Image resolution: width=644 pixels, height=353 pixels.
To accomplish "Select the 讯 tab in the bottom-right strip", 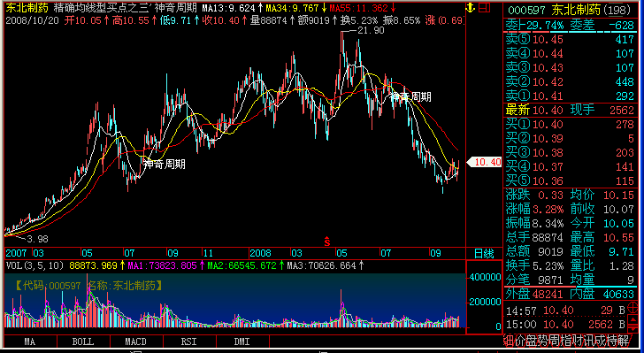I will point(589,341).
